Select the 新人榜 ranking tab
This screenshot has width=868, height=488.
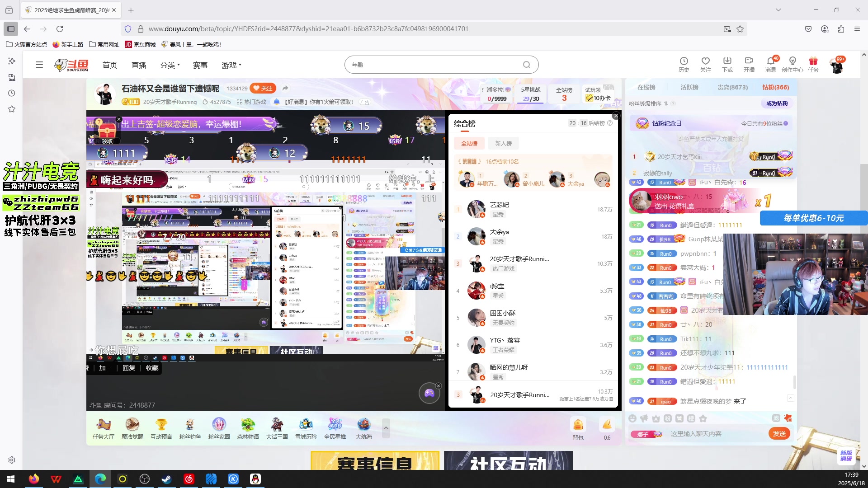(x=503, y=143)
